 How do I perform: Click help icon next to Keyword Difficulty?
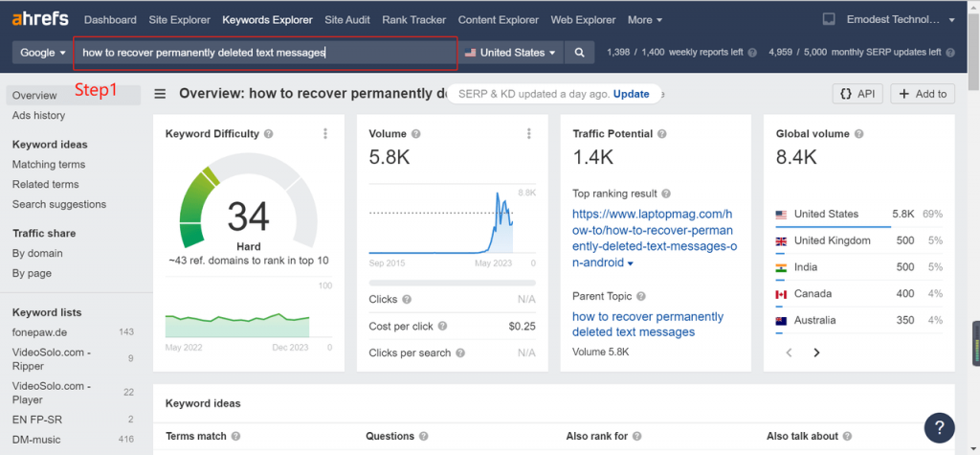269,134
